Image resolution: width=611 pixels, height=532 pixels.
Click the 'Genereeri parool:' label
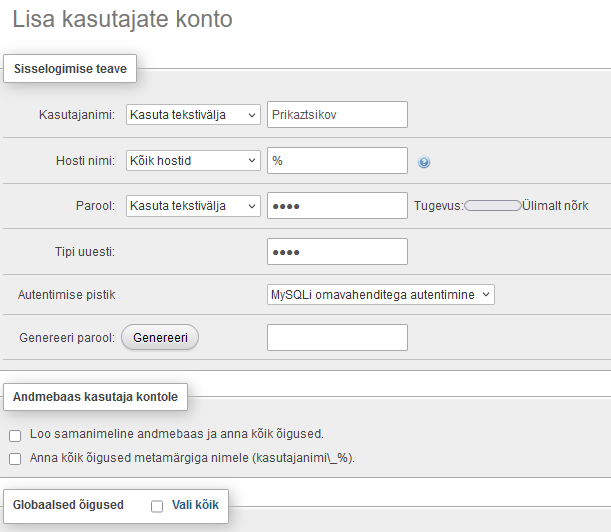point(66,338)
